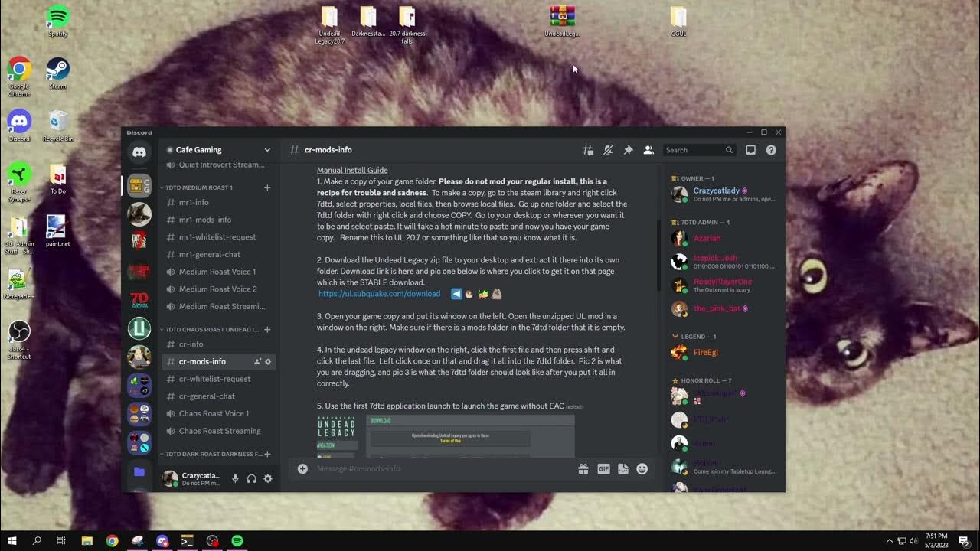980x551 pixels.
Task: Select the UndeadLegacy WinRAR archive on desktop
Action: click(562, 21)
